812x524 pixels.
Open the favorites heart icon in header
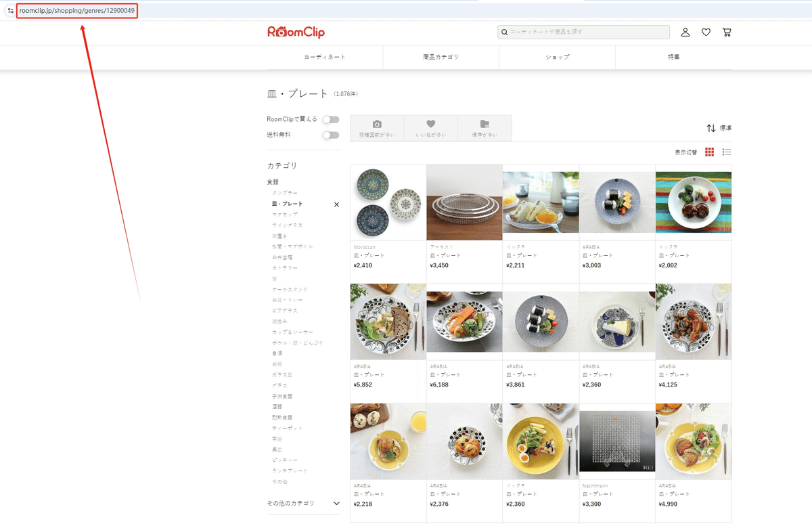click(x=706, y=32)
